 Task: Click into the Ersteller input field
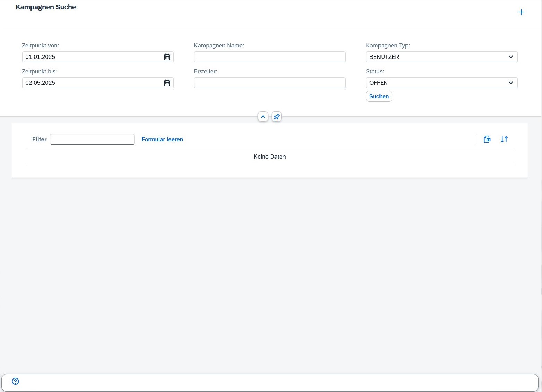269,83
